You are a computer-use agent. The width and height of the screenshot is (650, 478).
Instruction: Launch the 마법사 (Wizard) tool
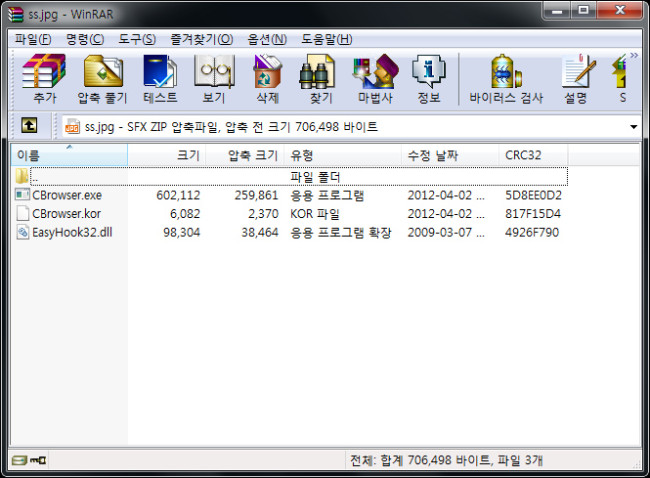[x=375, y=78]
